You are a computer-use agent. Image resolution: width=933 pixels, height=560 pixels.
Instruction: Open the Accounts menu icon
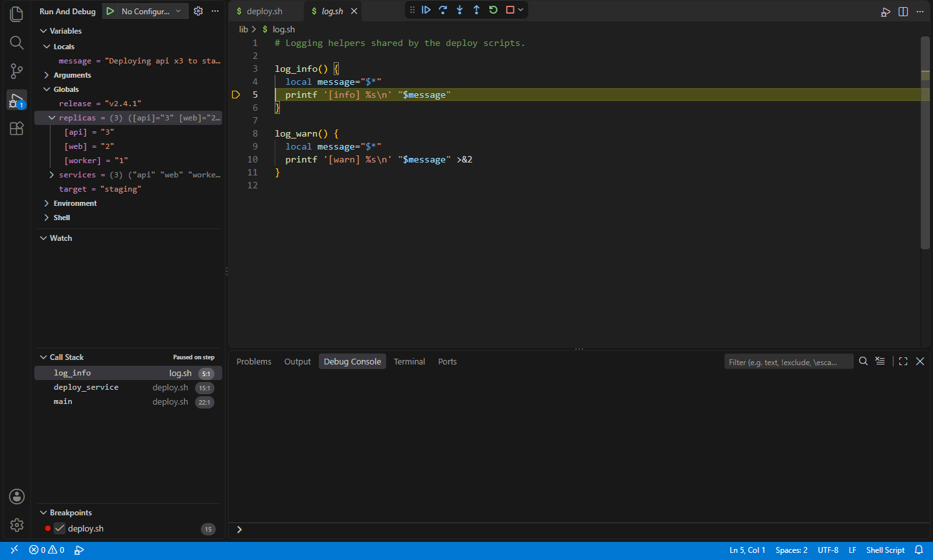[x=17, y=497]
